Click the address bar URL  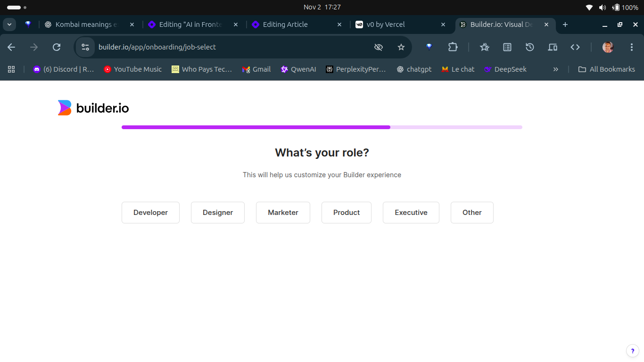pyautogui.click(x=157, y=47)
